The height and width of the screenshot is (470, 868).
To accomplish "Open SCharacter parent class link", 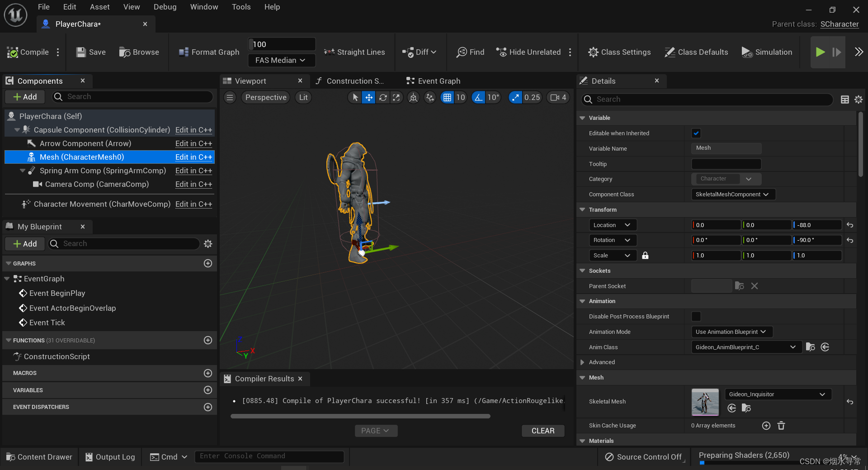I will (x=840, y=24).
